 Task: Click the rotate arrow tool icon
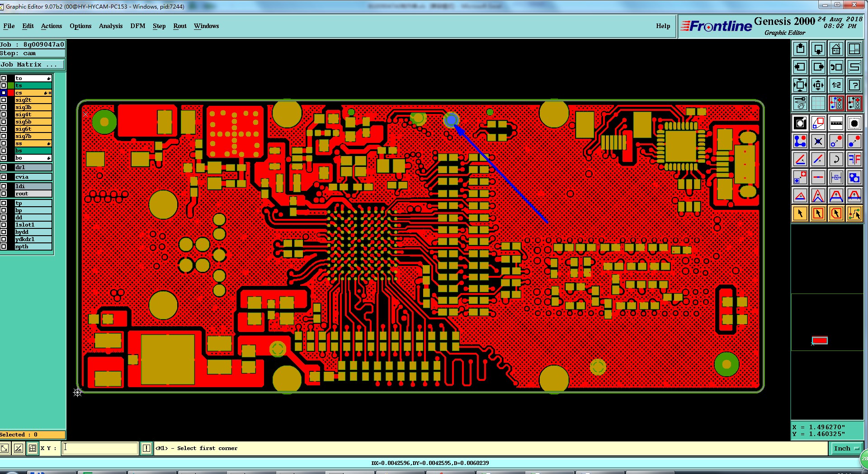click(x=836, y=159)
